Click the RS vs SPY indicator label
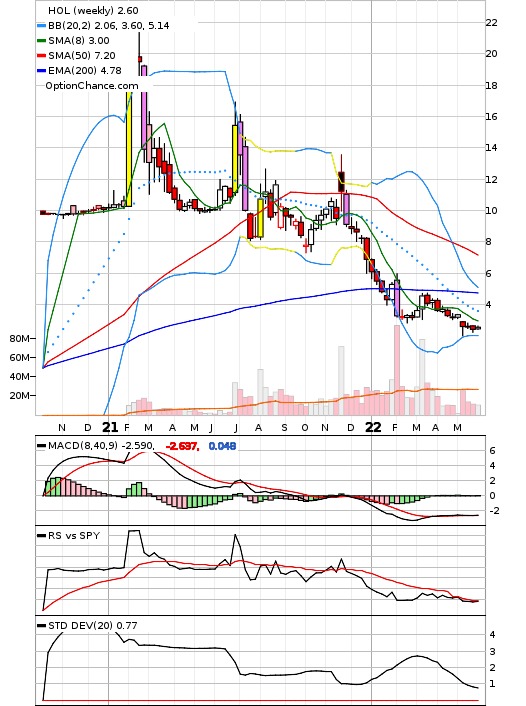 [x=74, y=535]
